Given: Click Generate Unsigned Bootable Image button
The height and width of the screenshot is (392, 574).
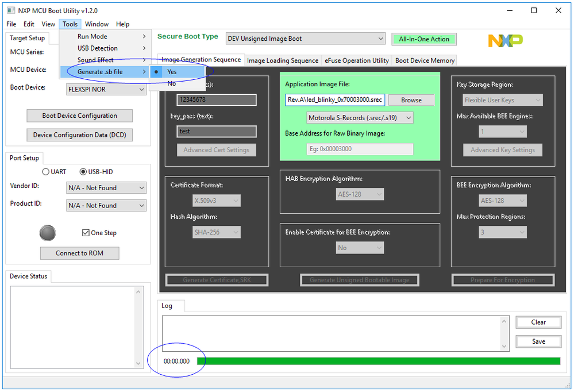Looking at the screenshot, I should coord(360,280).
